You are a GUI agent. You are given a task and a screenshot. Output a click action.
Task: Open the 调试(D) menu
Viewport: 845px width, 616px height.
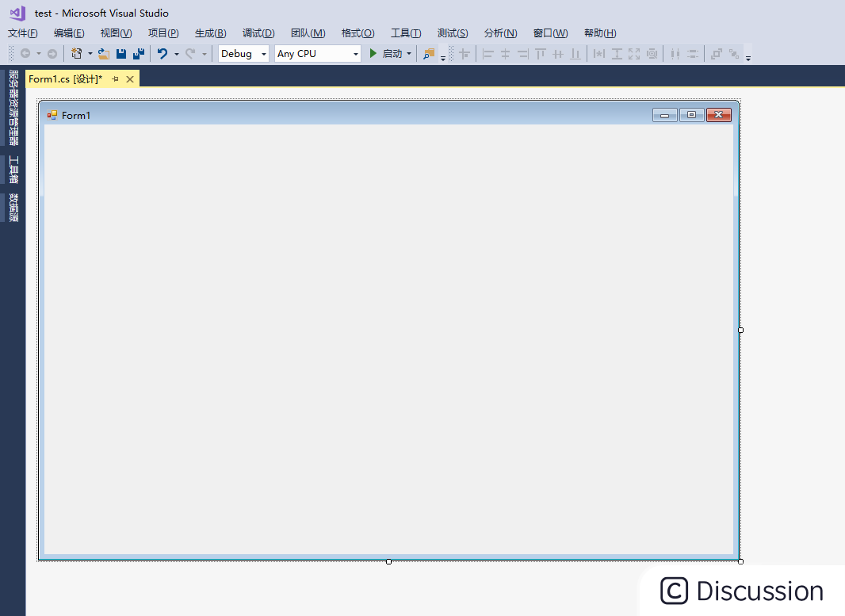[x=258, y=33]
